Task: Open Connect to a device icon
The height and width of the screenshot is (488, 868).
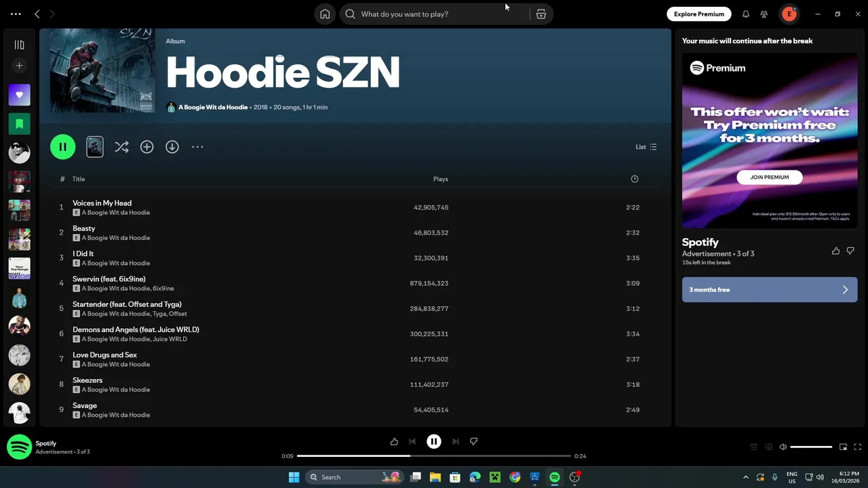Action: point(768,447)
